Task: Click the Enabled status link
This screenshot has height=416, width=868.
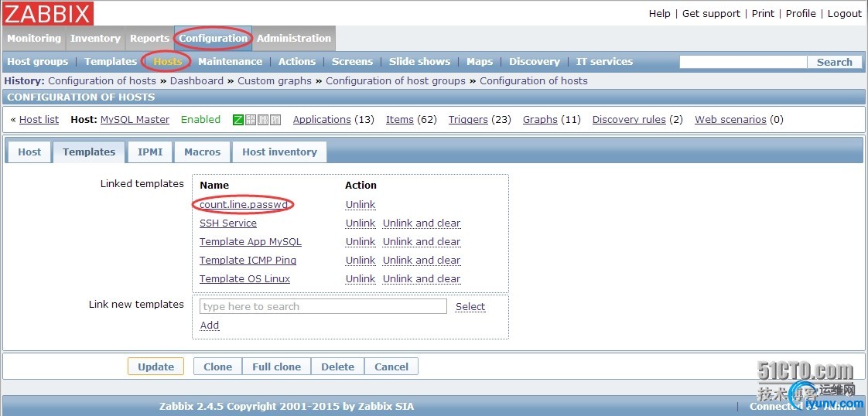Action: click(x=200, y=120)
